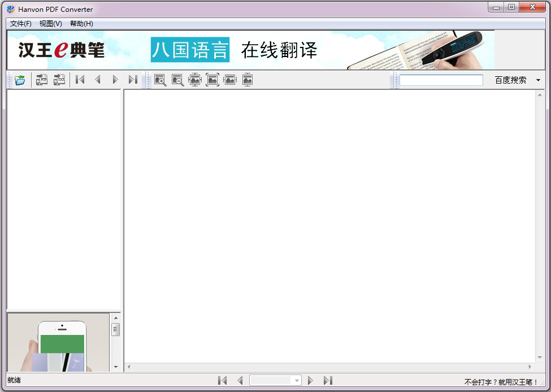The height and width of the screenshot is (392, 551).
Task: Open the page number dropdown at the bottom
Action: coord(296,380)
